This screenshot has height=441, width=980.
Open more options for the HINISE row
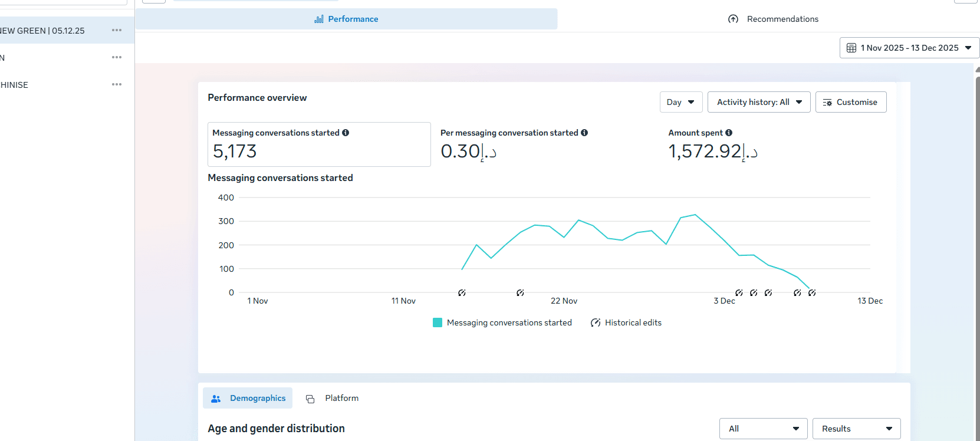[117, 84]
